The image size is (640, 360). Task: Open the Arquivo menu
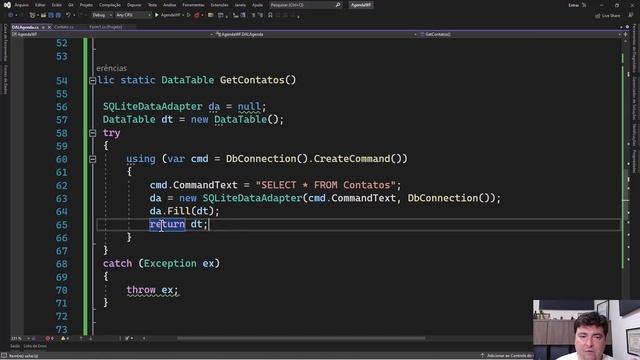[22, 5]
